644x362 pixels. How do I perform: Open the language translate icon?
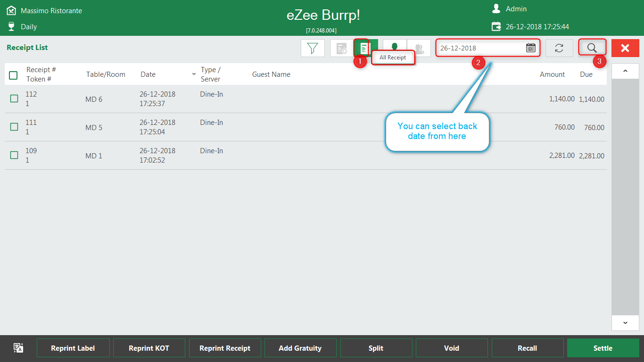click(x=18, y=348)
